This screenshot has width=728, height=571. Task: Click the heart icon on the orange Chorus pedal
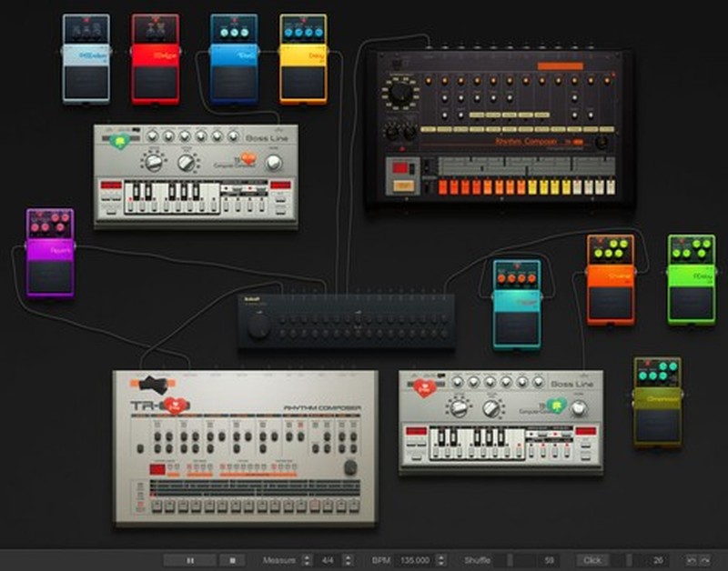click(x=600, y=240)
